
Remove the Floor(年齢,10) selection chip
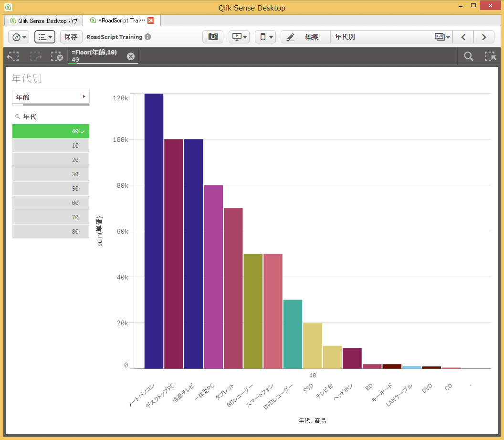130,56
